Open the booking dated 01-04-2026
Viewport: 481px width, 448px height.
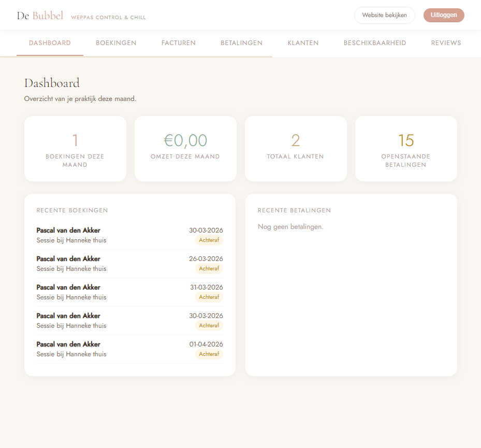(x=129, y=349)
